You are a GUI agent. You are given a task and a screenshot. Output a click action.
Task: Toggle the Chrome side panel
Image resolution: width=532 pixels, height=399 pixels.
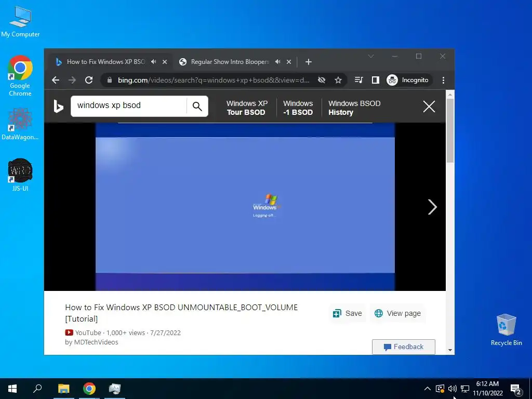point(375,80)
